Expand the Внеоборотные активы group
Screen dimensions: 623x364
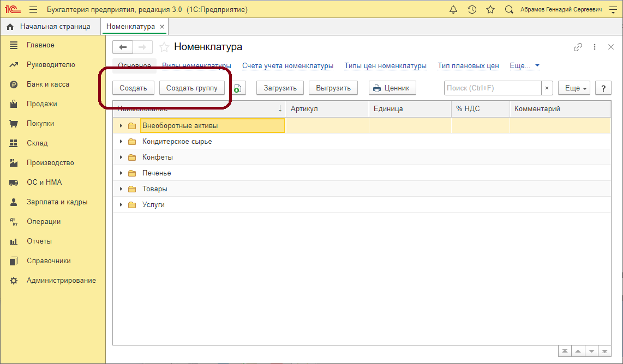coord(121,126)
